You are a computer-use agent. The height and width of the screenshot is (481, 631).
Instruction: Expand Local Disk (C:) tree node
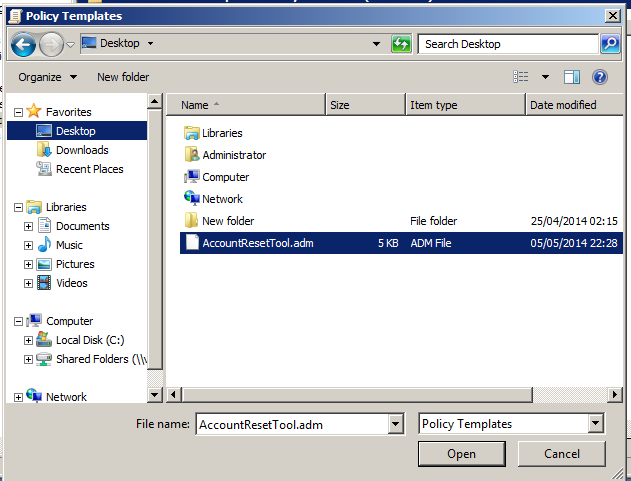point(29,340)
